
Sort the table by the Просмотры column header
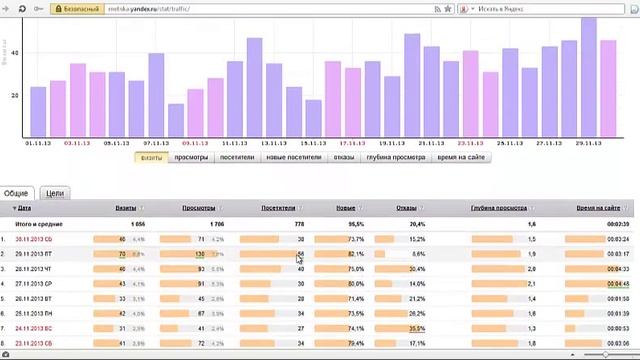tap(199, 208)
